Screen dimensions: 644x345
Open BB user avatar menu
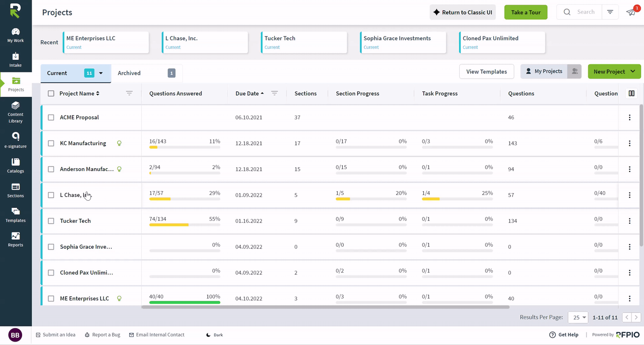pos(15,335)
